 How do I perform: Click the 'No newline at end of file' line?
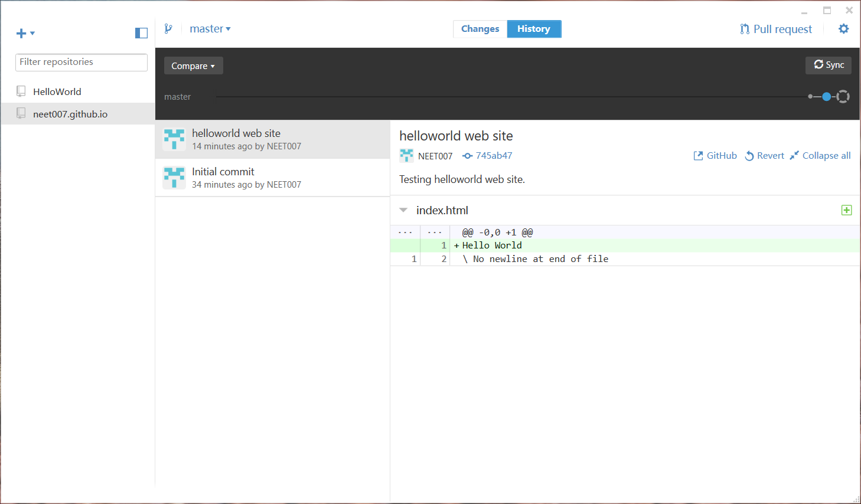point(625,259)
